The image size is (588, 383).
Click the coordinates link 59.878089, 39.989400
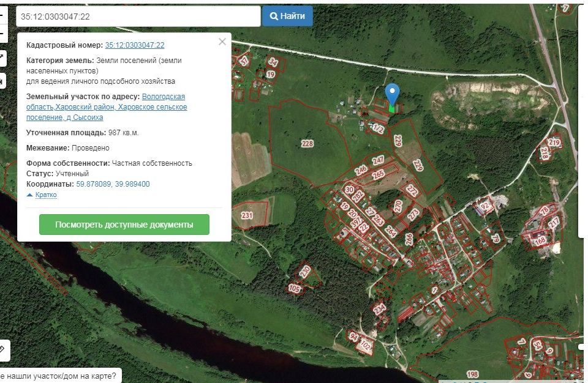113,184
